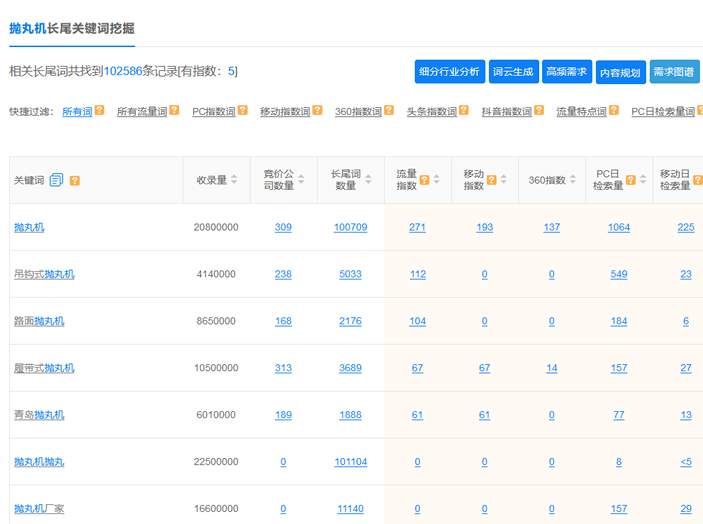The width and height of the screenshot is (703, 524).
Task: Filter by 移动指数词
Action: [x=285, y=112]
